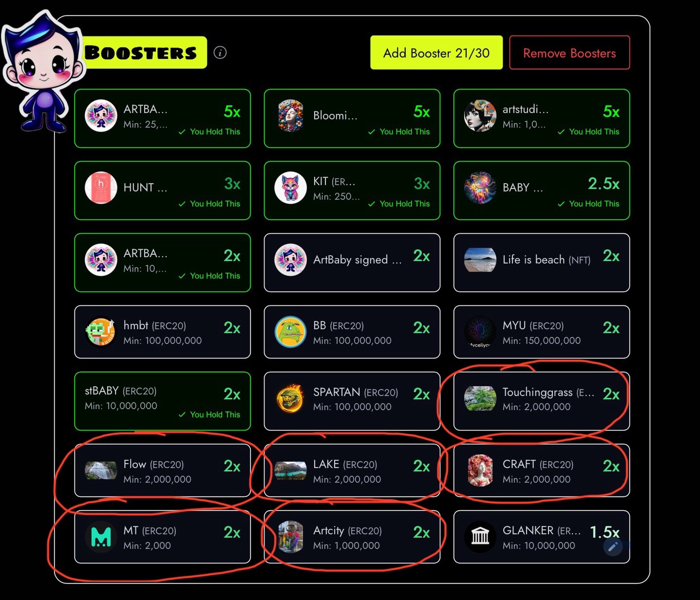
Task: Open the LAKE ERC20 booster card
Action: [352, 470]
